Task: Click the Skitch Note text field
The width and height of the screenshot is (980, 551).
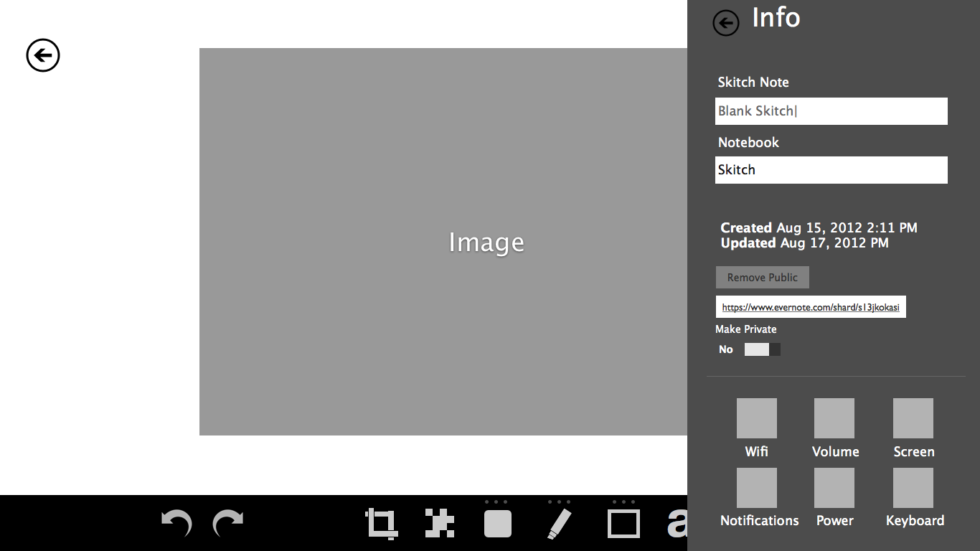Action: (831, 111)
